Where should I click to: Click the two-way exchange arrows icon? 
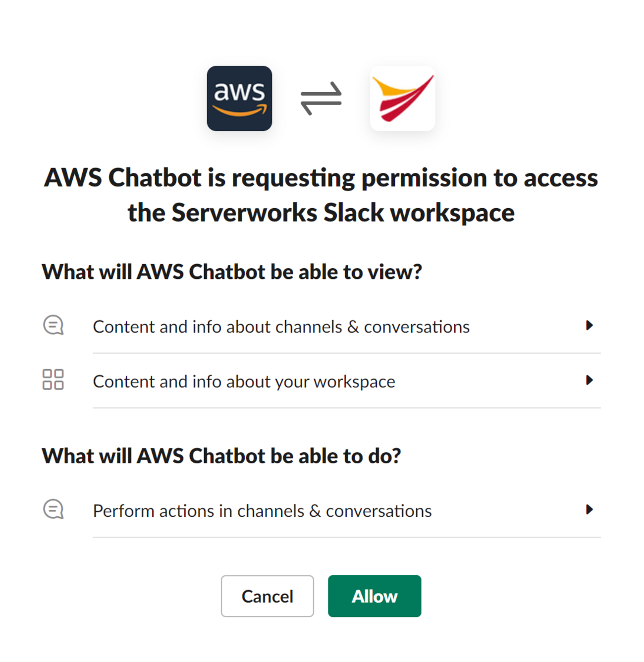click(321, 99)
